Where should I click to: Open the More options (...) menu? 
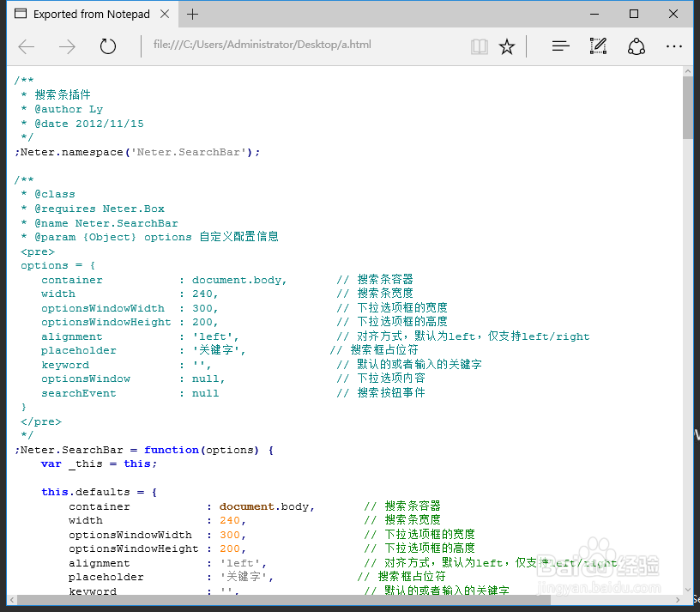click(x=674, y=46)
